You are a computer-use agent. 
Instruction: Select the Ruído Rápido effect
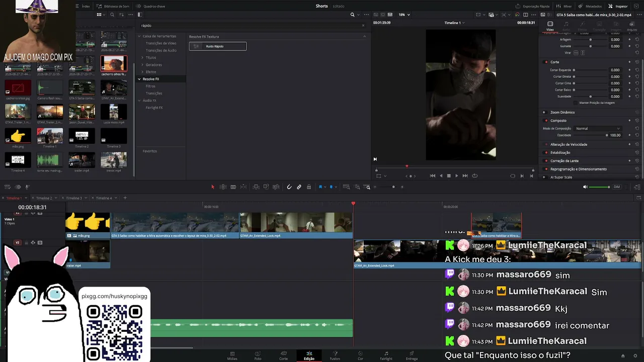point(218,46)
